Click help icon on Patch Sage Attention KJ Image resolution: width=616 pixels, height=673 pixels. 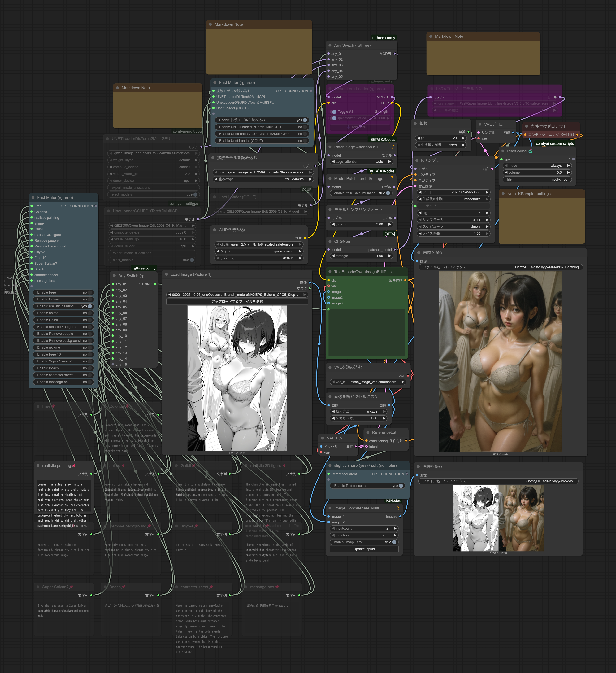[x=393, y=147]
